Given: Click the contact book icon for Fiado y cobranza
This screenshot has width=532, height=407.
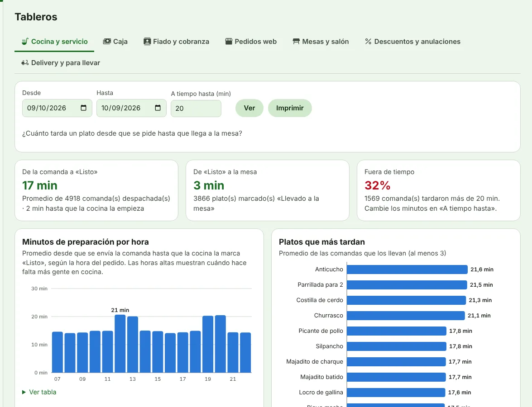Looking at the screenshot, I should [147, 41].
